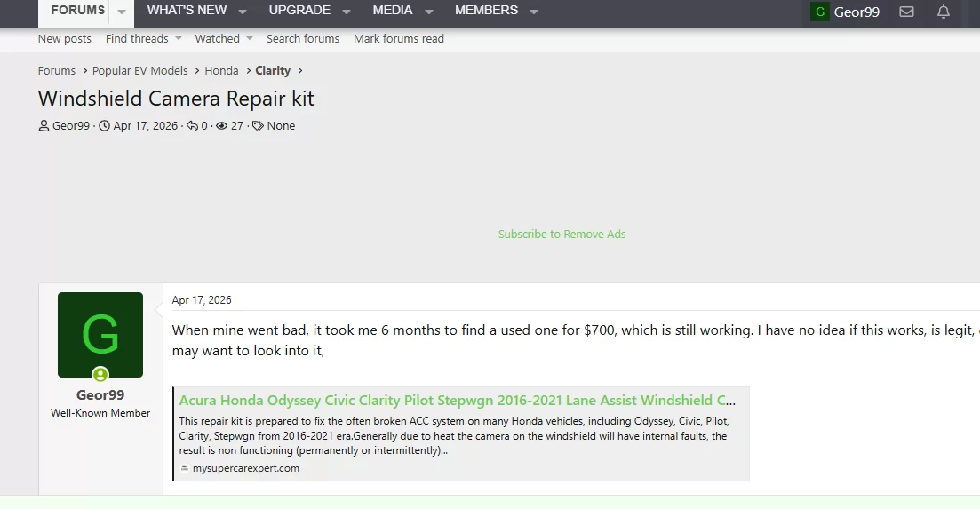This screenshot has height=509, width=980.
Task: Open the Media menu
Action: pos(393,11)
